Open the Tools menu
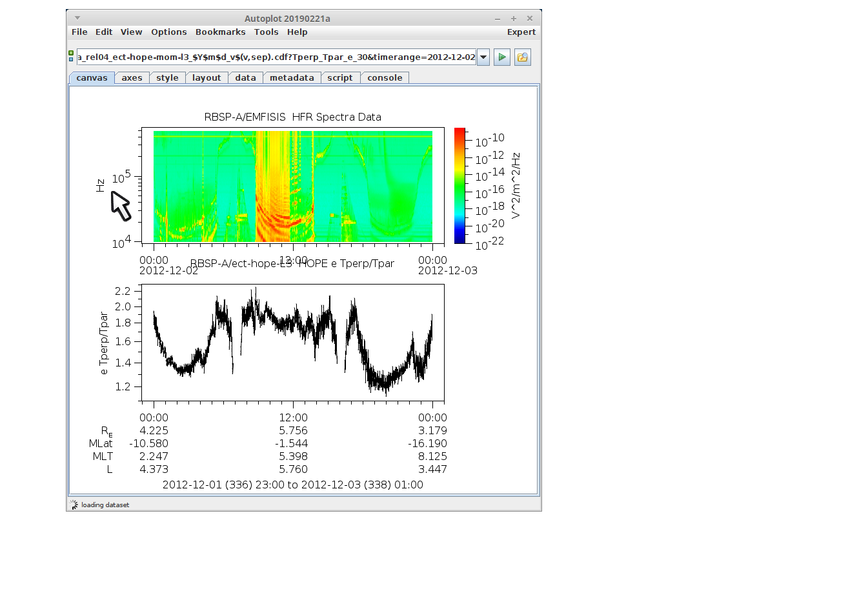This screenshot has height=591, width=868. click(x=266, y=32)
